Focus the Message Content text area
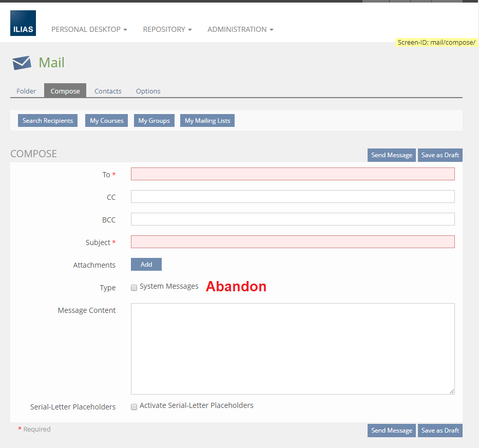 293,348
